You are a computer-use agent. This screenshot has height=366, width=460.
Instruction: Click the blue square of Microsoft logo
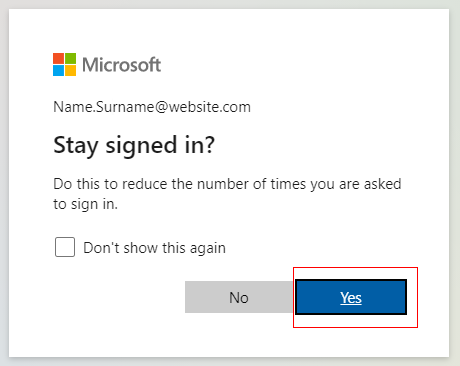(58, 70)
